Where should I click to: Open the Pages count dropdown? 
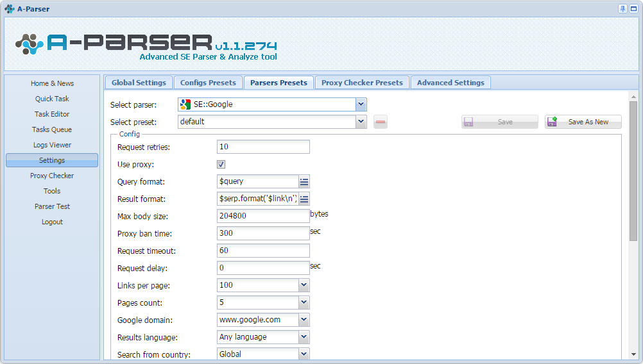pos(304,302)
